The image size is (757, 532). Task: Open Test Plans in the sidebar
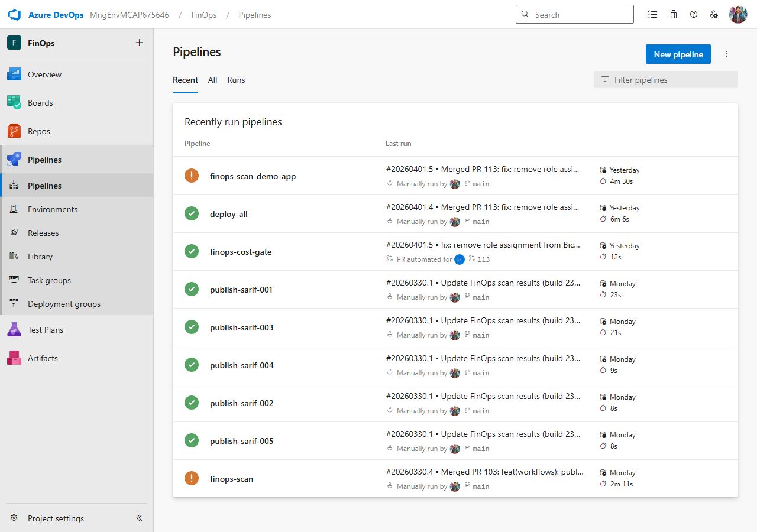(77, 330)
